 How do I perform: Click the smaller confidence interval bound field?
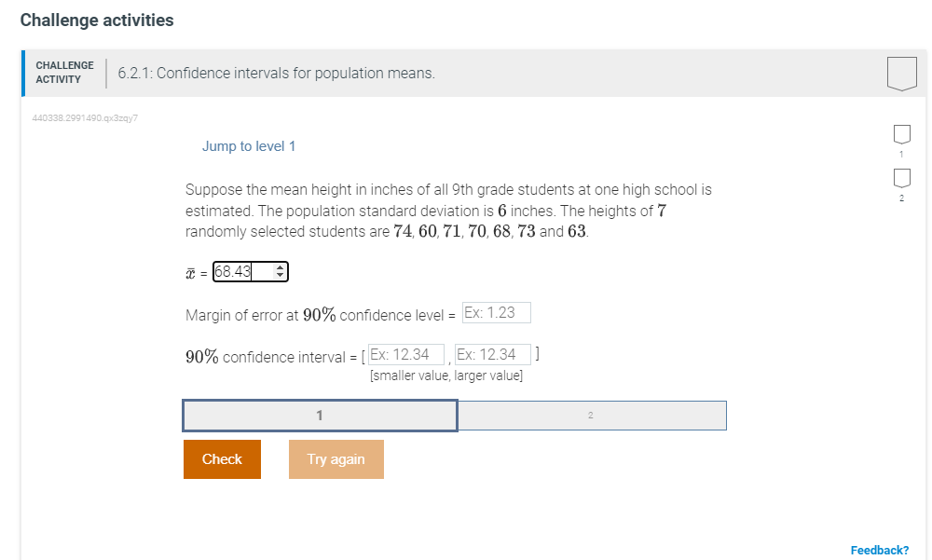(x=407, y=354)
